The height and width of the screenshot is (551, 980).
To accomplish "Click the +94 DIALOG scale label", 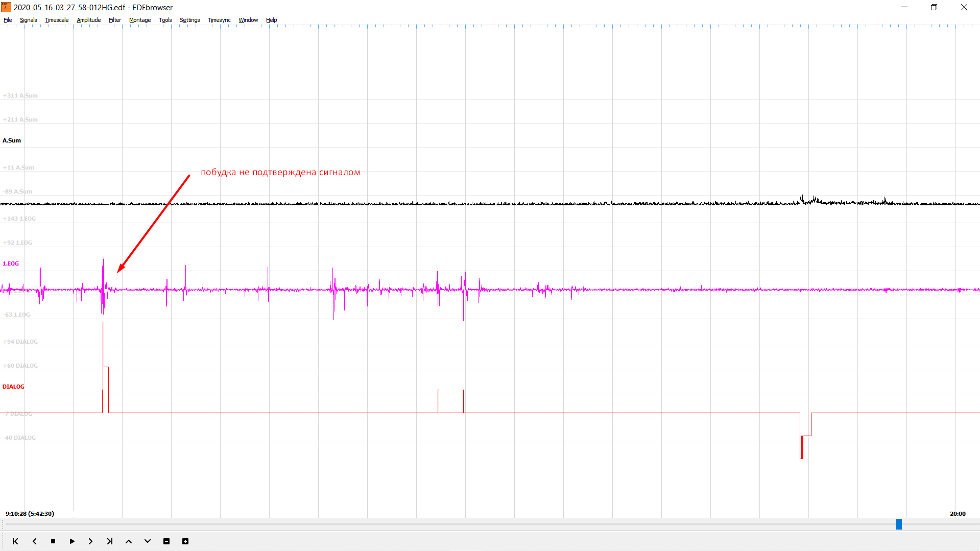I will [20, 342].
